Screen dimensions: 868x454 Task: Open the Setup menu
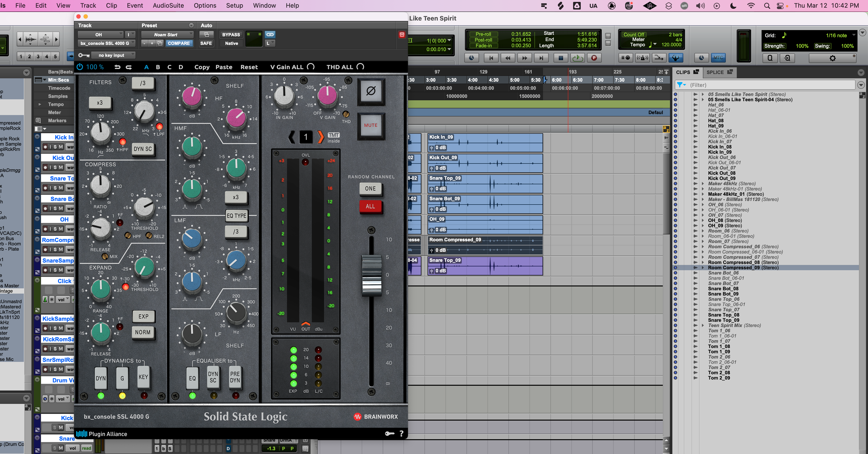click(235, 6)
